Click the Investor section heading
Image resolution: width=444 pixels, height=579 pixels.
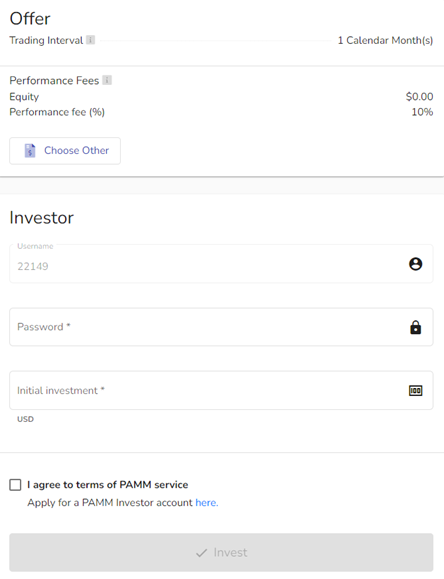(41, 217)
